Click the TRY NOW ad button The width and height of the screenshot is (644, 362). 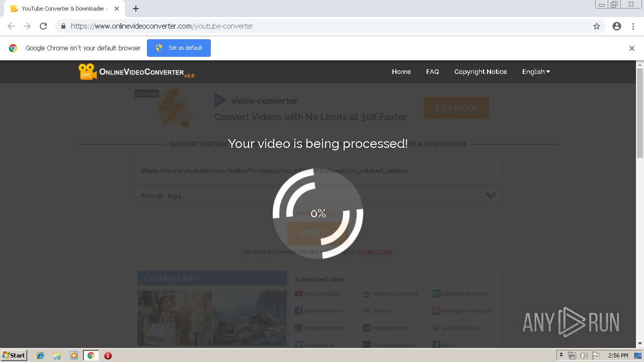click(x=456, y=108)
